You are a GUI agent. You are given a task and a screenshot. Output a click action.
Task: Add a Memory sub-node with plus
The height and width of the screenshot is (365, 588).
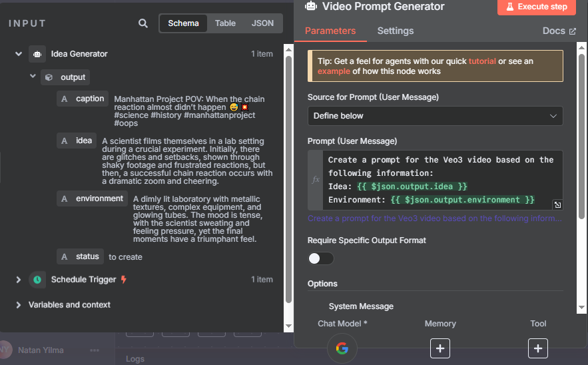coord(440,348)
